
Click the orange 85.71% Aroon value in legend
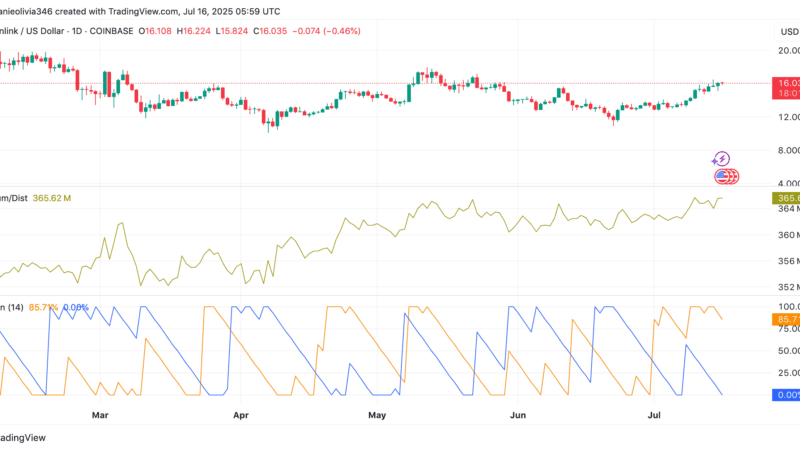43,307
